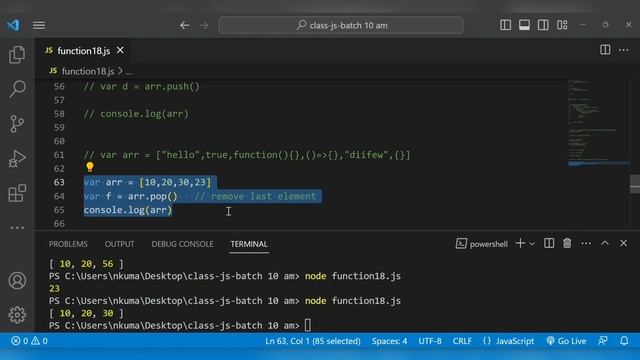Click the VS Code logo icon
This screenshot has height=360, width=640.
point(13,25)
